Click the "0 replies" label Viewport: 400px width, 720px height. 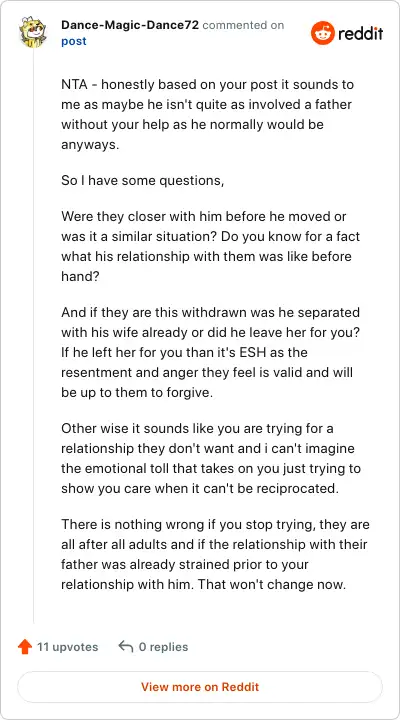[163, 647]
